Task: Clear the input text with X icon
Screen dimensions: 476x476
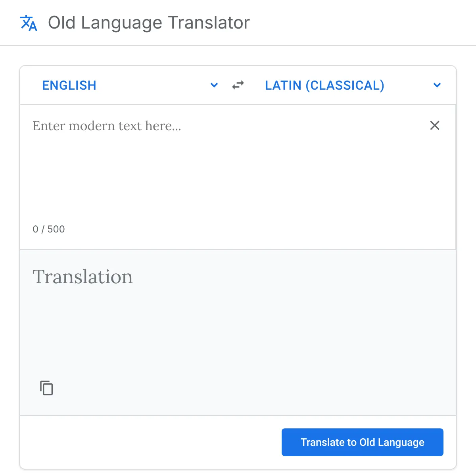Action: point(435,125)
